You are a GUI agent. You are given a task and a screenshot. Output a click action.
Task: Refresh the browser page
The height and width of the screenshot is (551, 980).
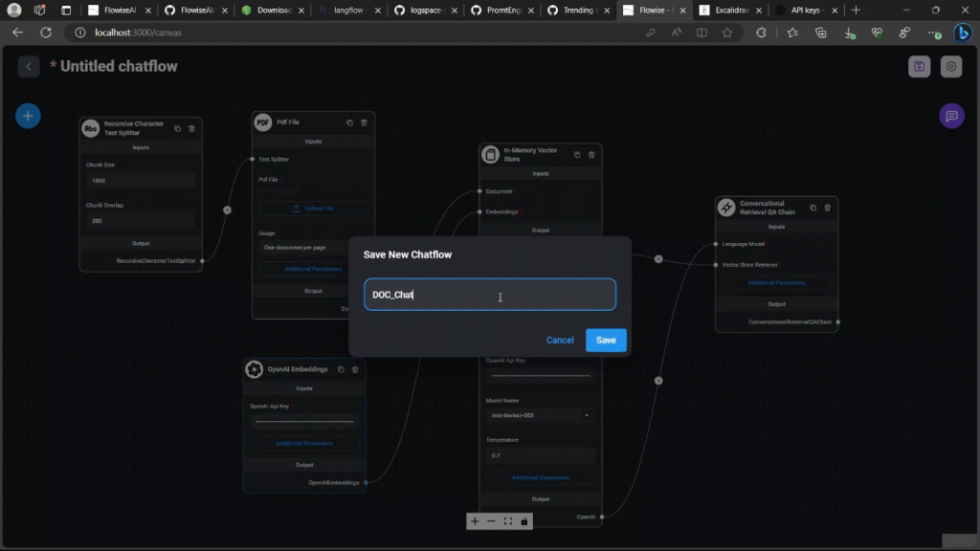point(46,33)
